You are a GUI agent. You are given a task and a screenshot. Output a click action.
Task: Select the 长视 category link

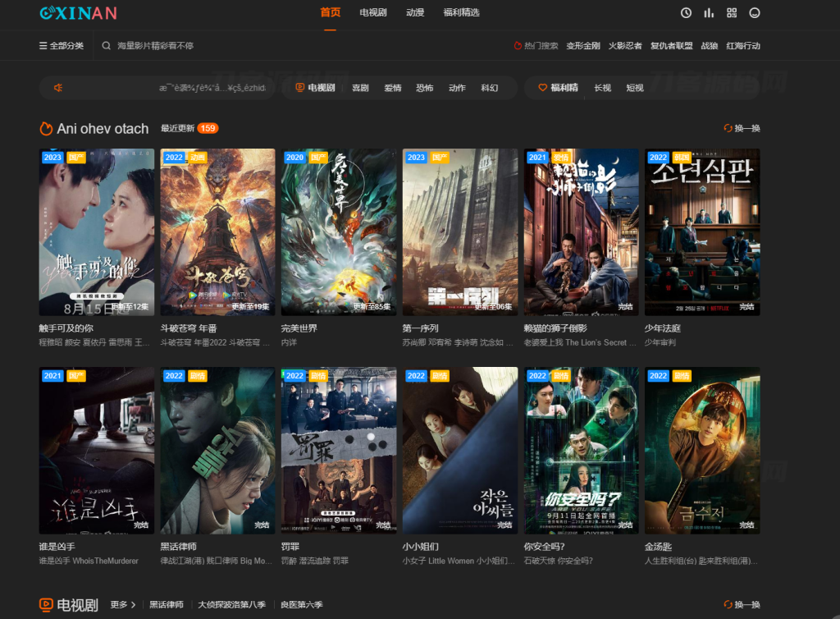pos(603,88)
